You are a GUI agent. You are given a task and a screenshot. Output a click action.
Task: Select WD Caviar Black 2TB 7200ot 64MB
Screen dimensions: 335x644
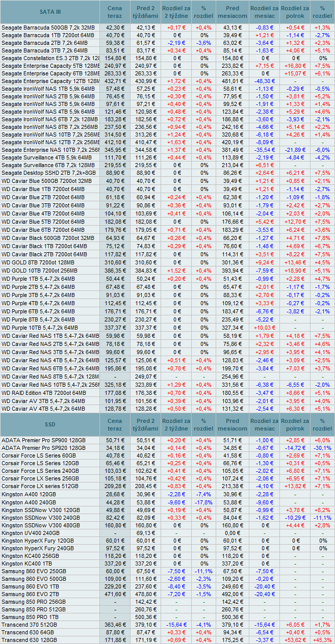point(44,254)
